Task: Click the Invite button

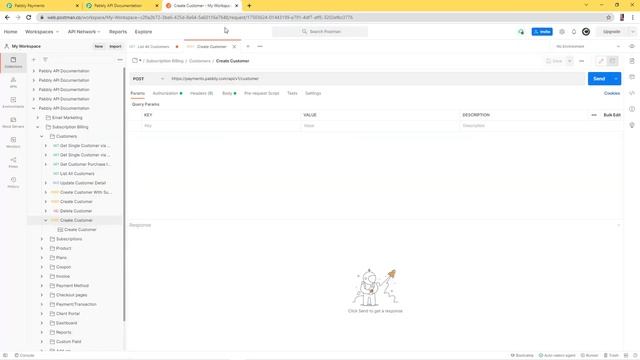Action: 542,32
